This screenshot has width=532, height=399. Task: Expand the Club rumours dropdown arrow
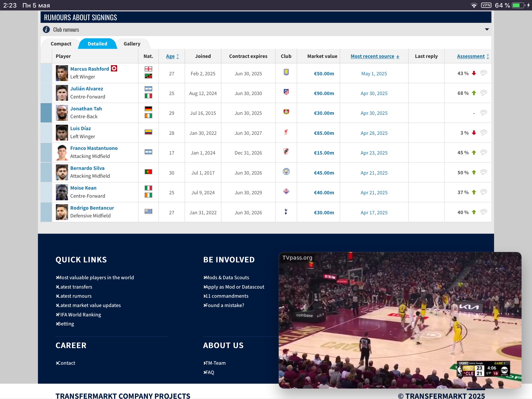pyautogui.click(x=487, y=30)
